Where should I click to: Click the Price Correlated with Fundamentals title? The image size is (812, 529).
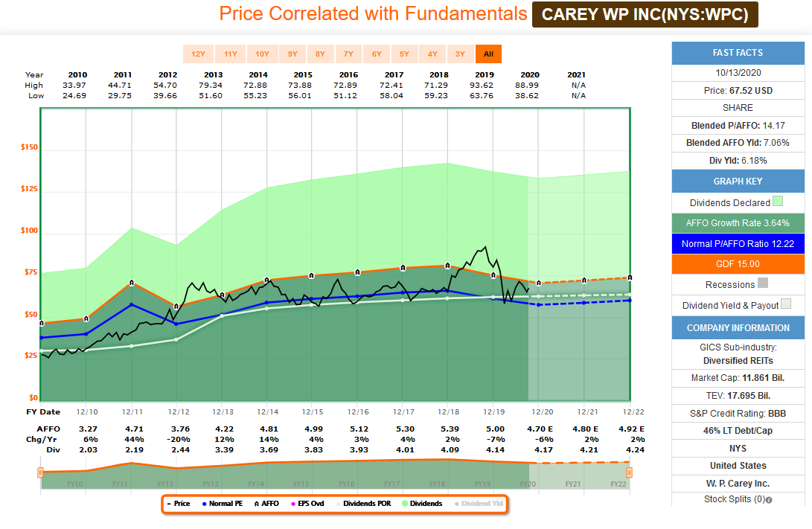(373, 13)
